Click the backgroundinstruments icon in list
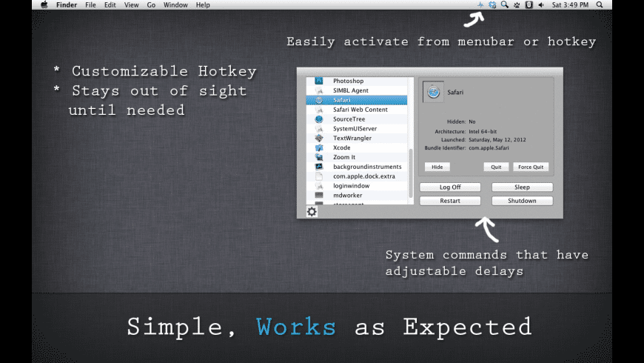This screenshot has height=363, width=644. click(x=319, y=167)
